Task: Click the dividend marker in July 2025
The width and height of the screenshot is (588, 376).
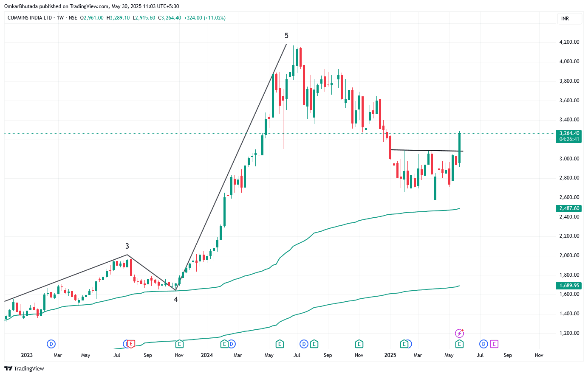Action: point(483,344)
